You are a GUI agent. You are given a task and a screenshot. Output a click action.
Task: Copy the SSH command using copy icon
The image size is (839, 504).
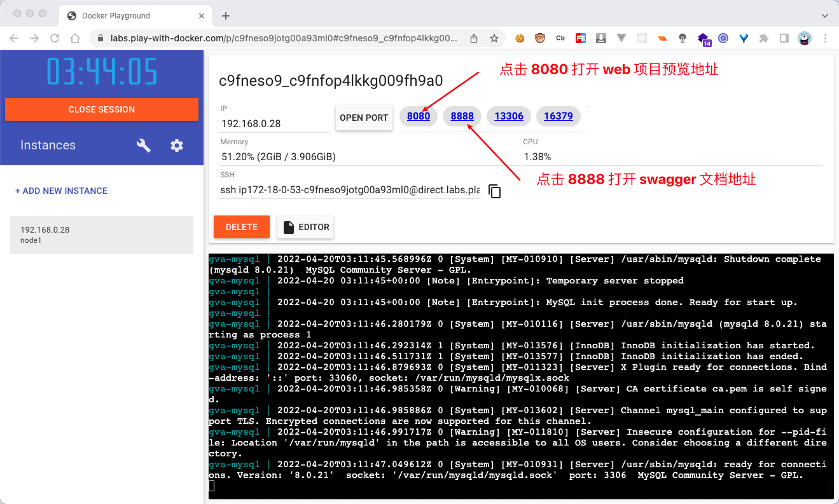pyautogui.click(x=495, y=191)
